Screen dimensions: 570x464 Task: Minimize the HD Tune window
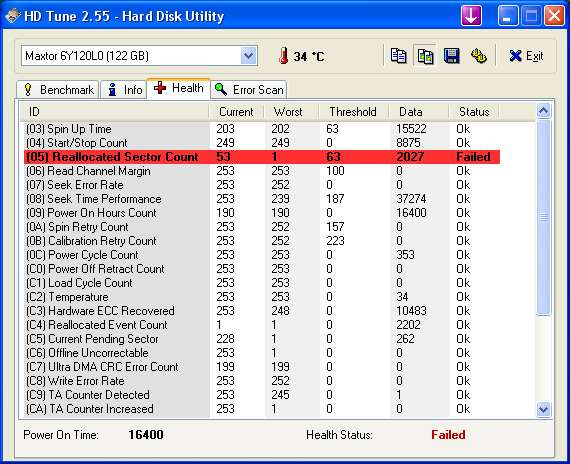[508, 16]
